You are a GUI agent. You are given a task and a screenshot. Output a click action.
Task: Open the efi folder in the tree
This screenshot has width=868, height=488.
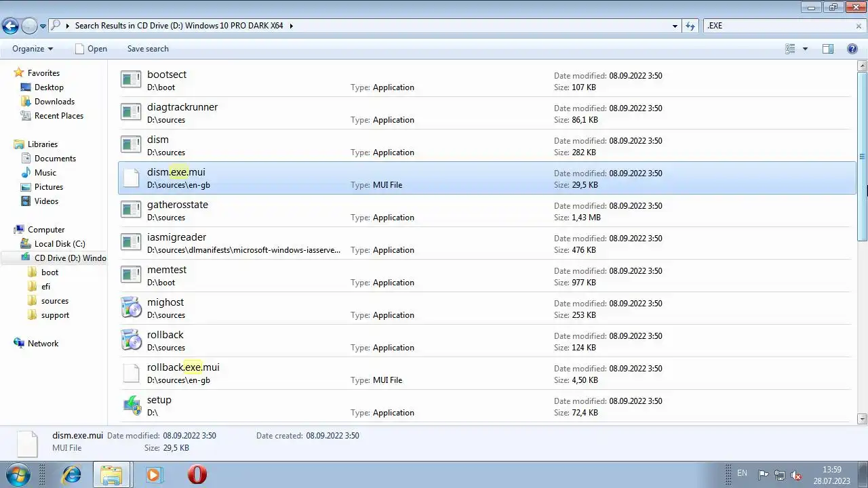pyautogui.click(x=45, y=287)
